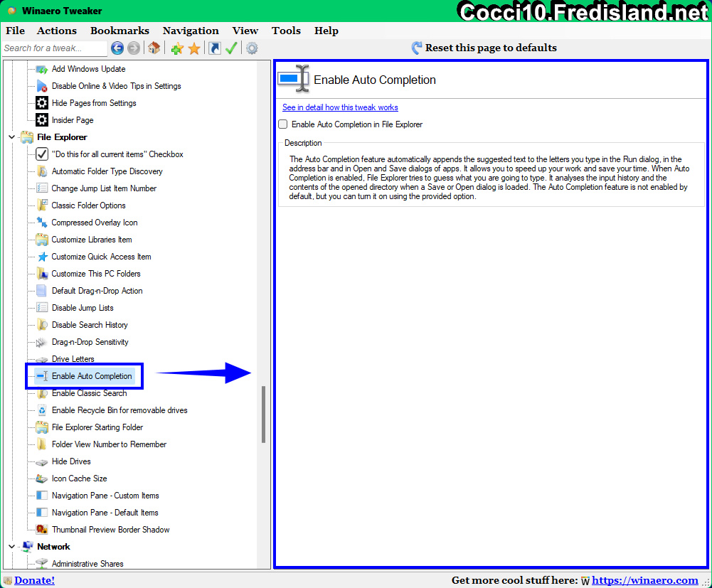Screen dimensions: 712x588
Task: Open the Actions menu
Action: tap(57, 31)
